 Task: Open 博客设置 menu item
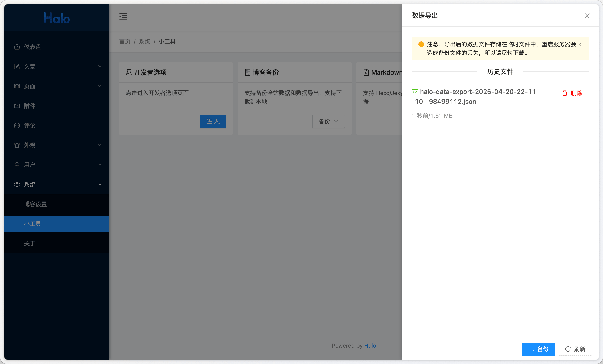pos(35,204)
